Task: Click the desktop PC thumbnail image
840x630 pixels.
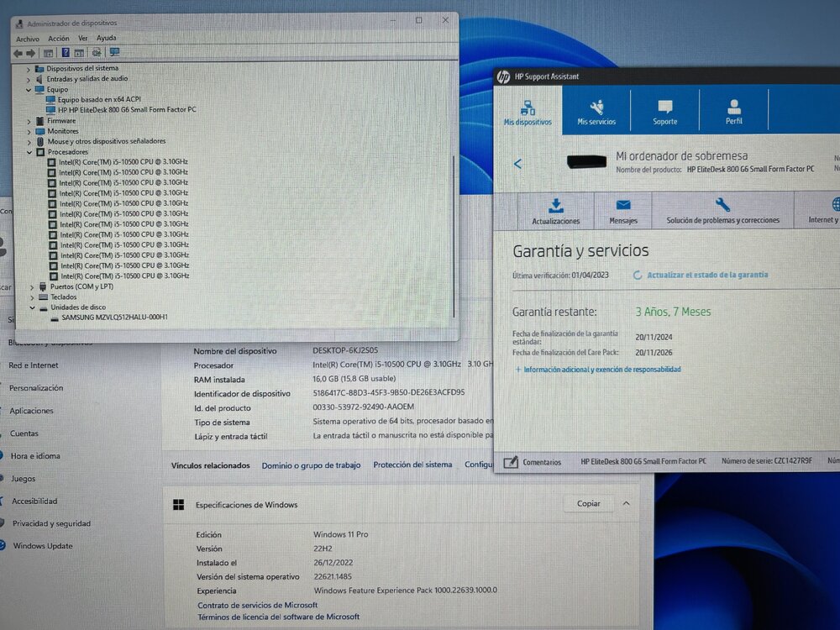Action: coord(586,161)
